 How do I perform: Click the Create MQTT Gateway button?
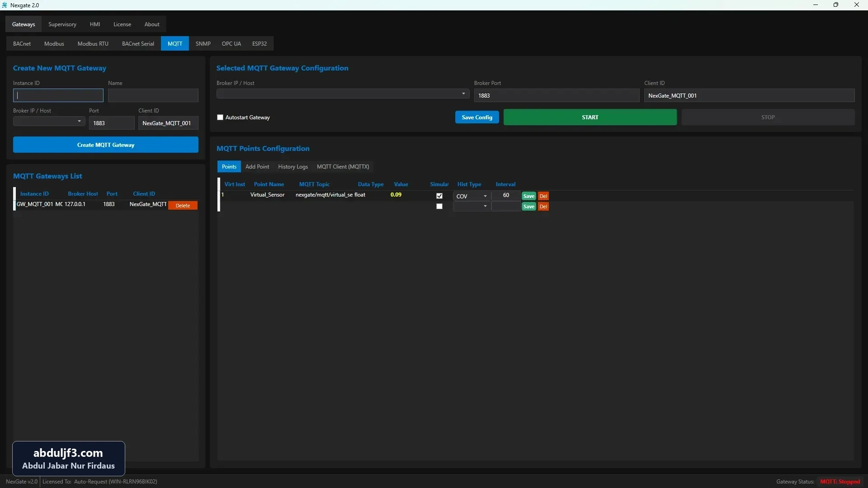click(106, 145)
